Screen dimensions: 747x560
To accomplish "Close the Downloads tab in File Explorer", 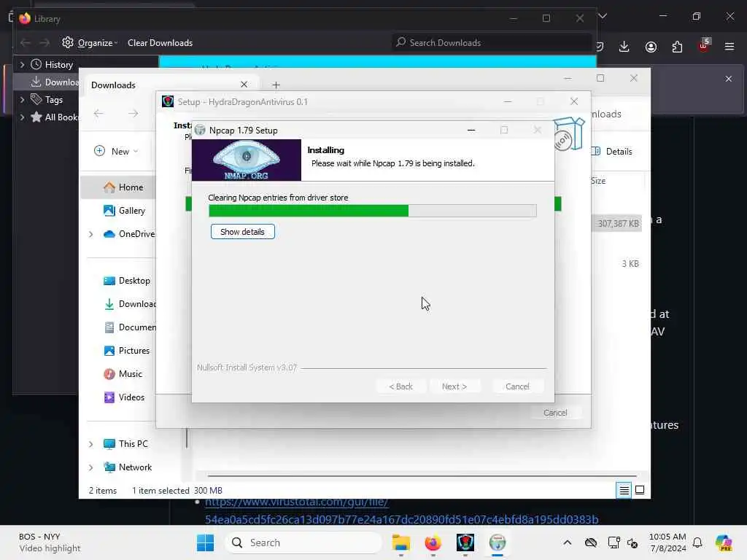I will pyautogui.click(x=244, y=85).
